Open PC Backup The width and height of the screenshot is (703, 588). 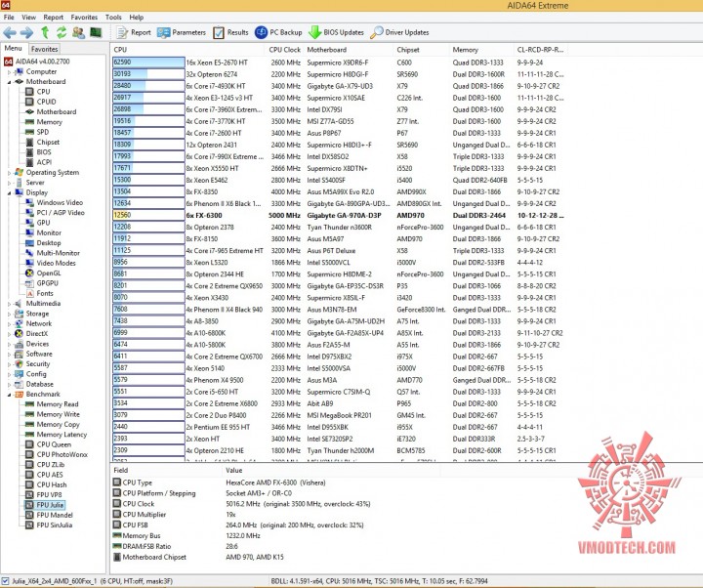click(x=278, y=32)
